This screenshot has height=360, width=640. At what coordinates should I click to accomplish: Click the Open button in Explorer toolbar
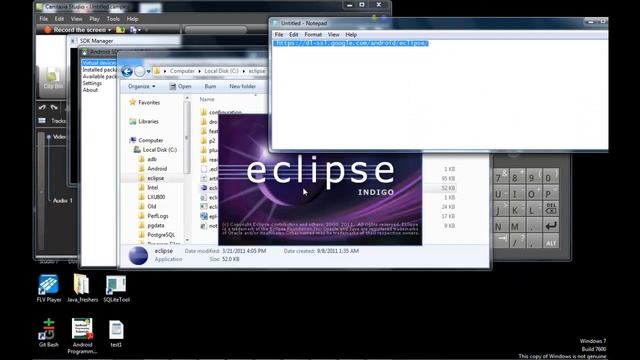coord(180,87)
